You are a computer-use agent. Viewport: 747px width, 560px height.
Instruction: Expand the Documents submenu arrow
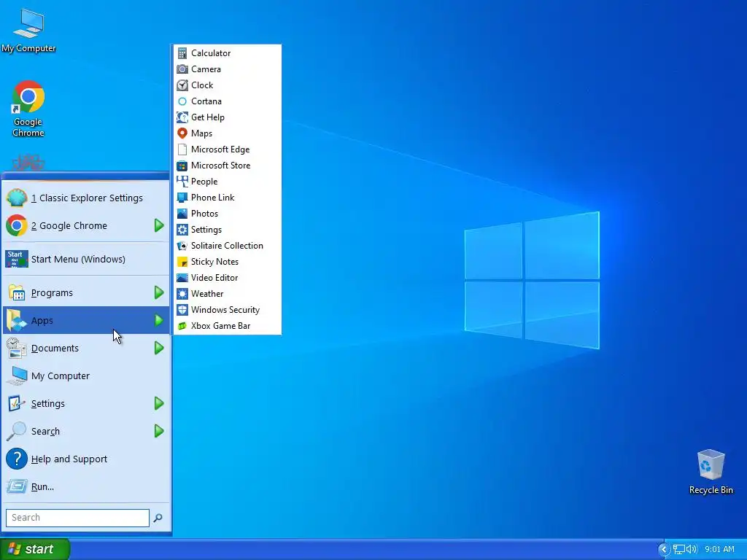(x=159, y=348)
